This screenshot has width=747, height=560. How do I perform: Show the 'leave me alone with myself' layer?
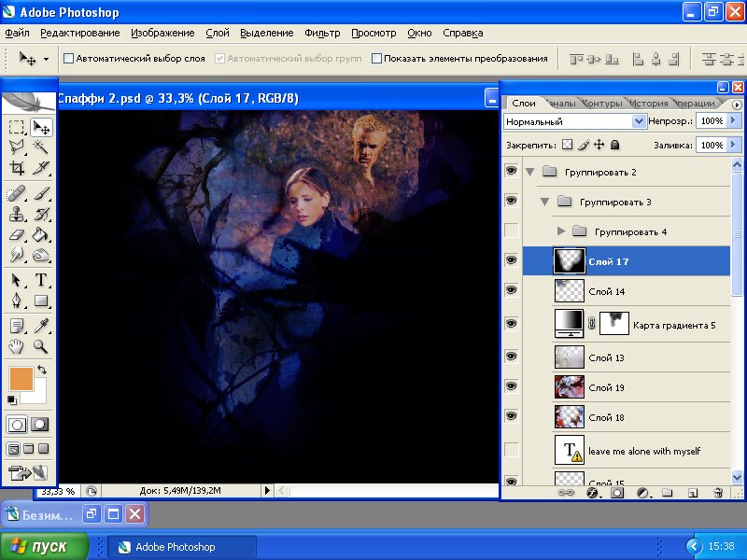511,450
